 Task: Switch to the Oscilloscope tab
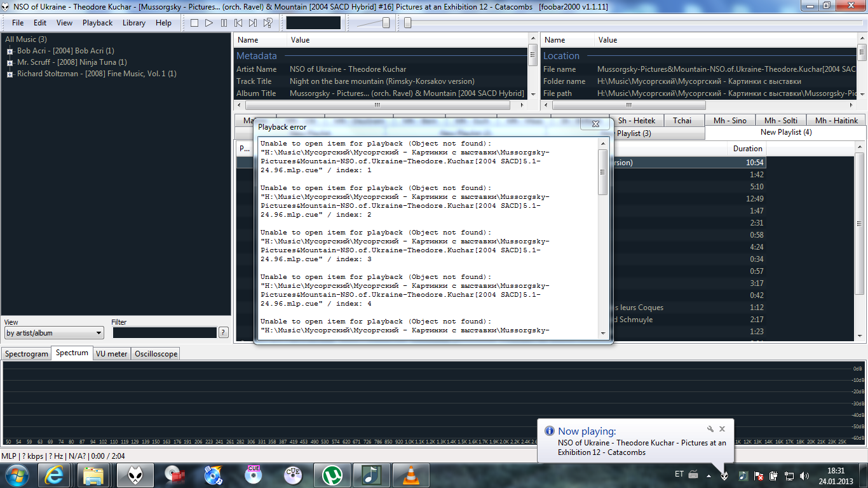[156, 354]
